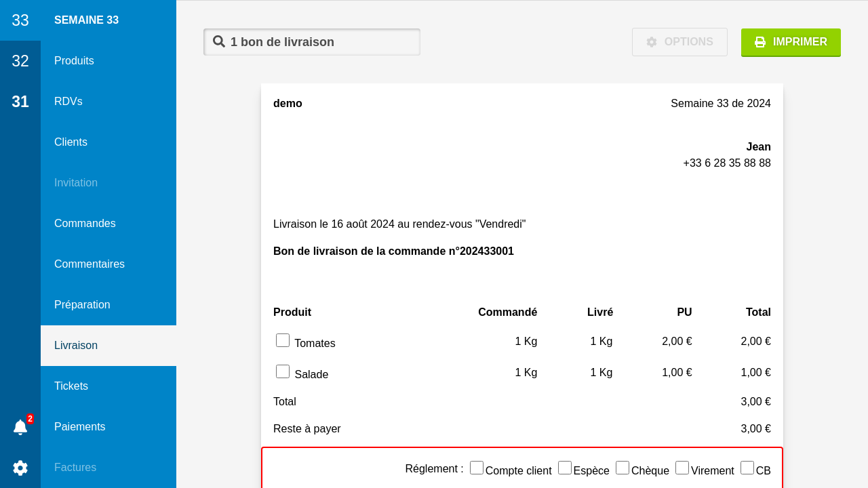Screen dimensions: 868x488
Task: Click the bon de livraison search field
Action: tap(319, 42)
